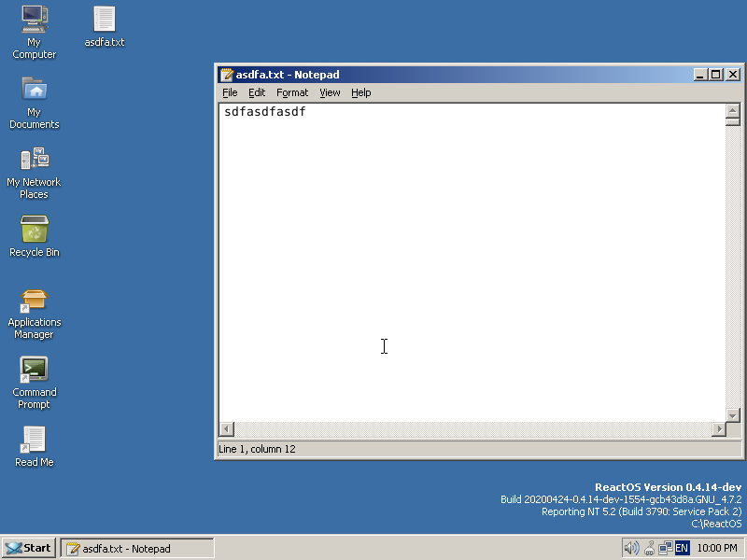Open the Edit menu in Notepad
The image size is (747, 560).
pyautogui.click(x=256, y=92)
